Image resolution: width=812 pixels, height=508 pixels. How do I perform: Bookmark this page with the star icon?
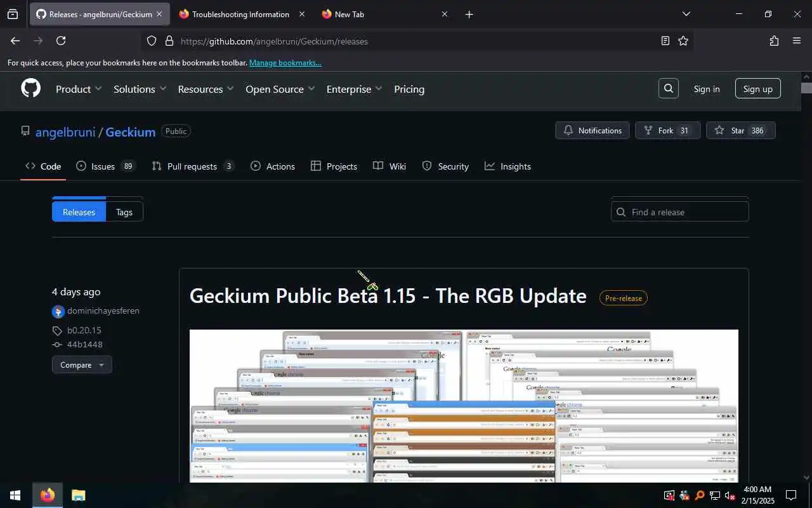(683, 41)
